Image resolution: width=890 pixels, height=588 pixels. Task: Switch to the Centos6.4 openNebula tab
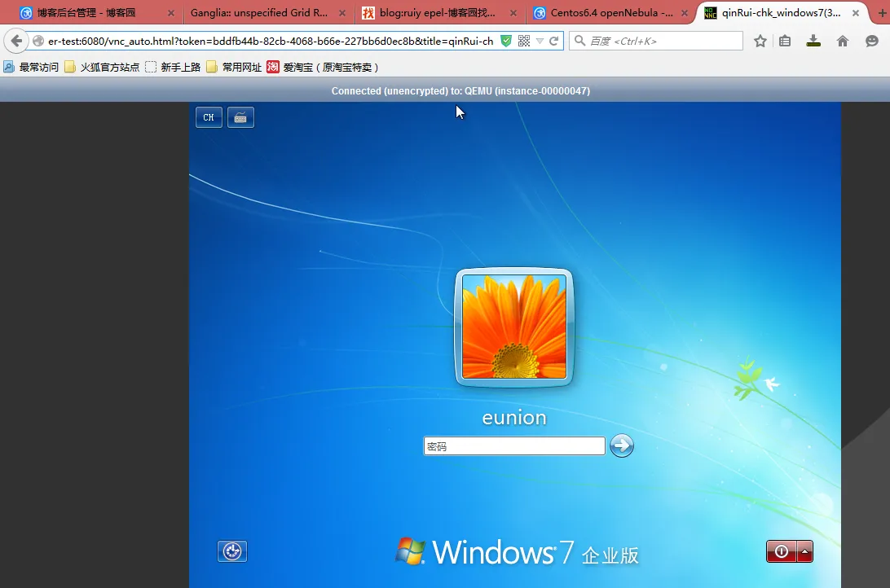(610, 12)
